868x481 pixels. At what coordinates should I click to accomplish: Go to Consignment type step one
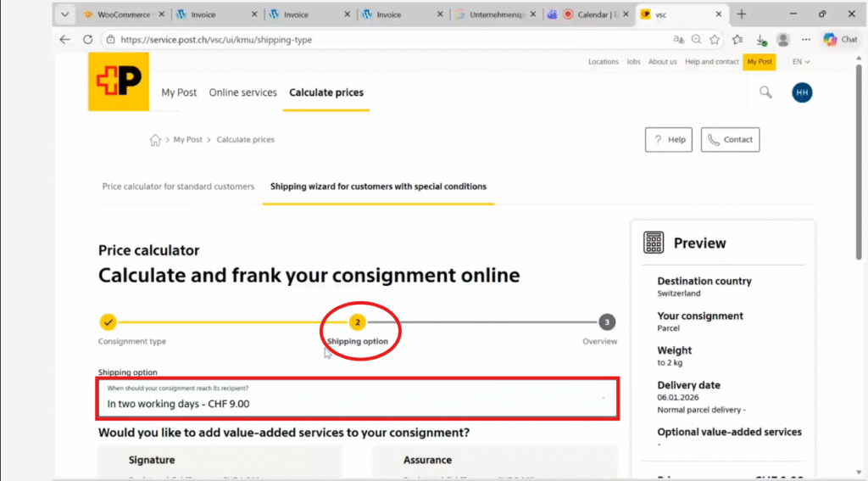(108, 322)
